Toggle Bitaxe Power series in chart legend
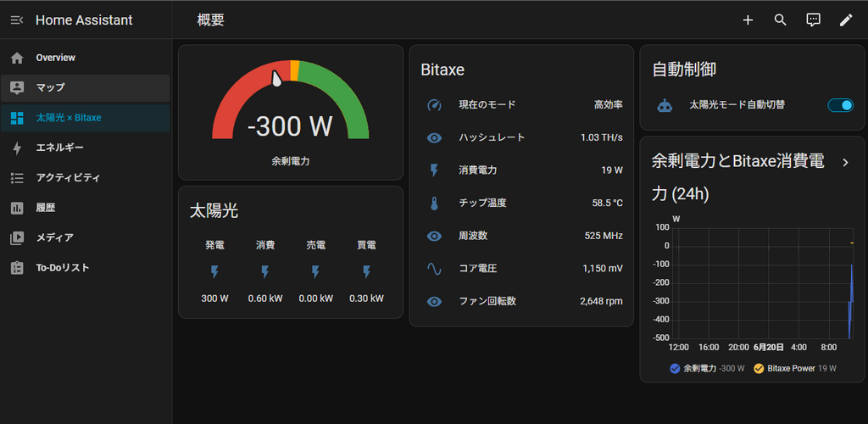This screenshot has width=868, height=424. coord(795,369)
